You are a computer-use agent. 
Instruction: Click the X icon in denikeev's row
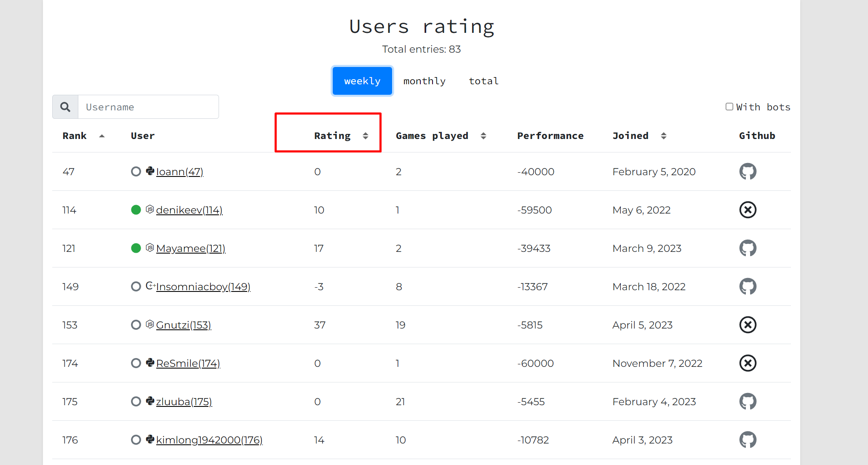tap(748, 210)
